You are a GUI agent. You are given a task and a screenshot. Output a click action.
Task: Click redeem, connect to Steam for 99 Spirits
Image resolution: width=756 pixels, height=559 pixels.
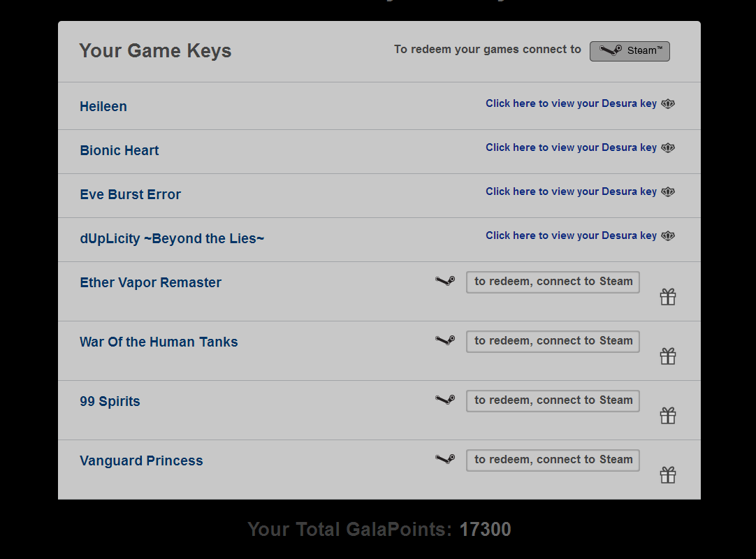553,400
